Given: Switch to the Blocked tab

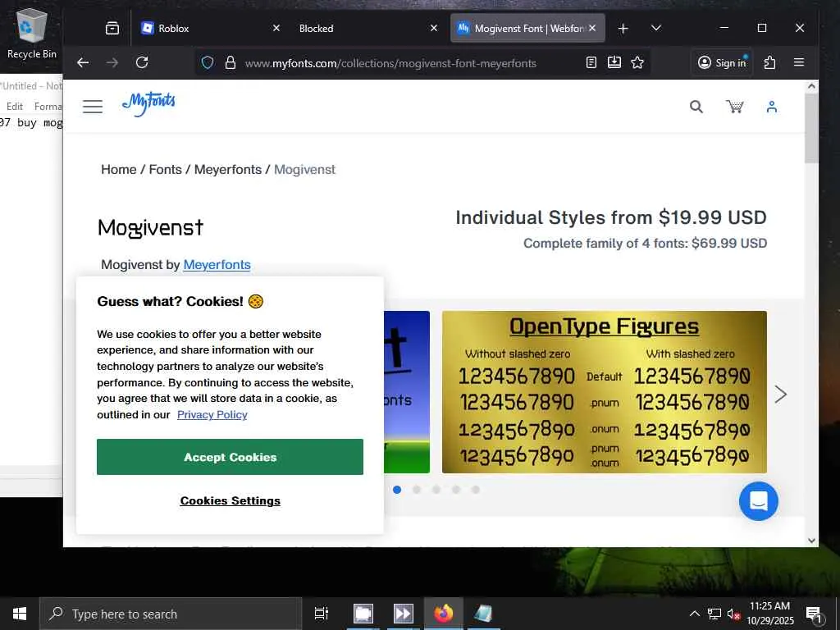Looking at the screenshot, I should tap(367, 29).
